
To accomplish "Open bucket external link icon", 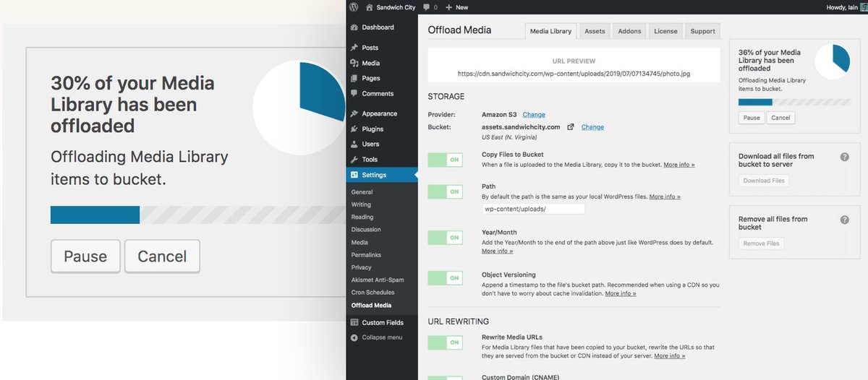I will 570,127.
